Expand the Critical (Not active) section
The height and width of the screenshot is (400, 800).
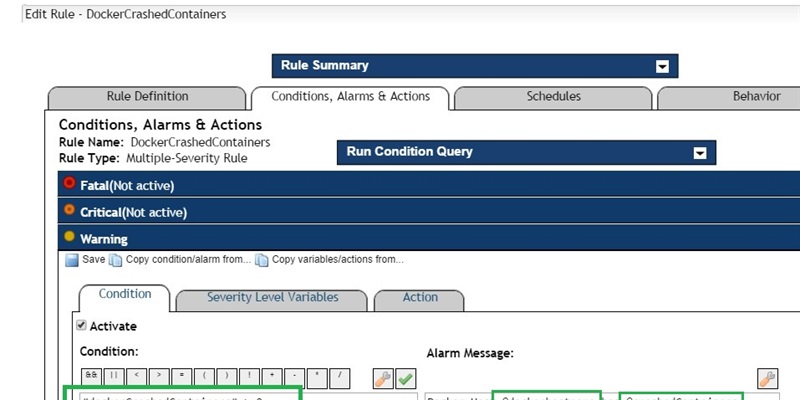pyautogui.click(x=429, y=211)
